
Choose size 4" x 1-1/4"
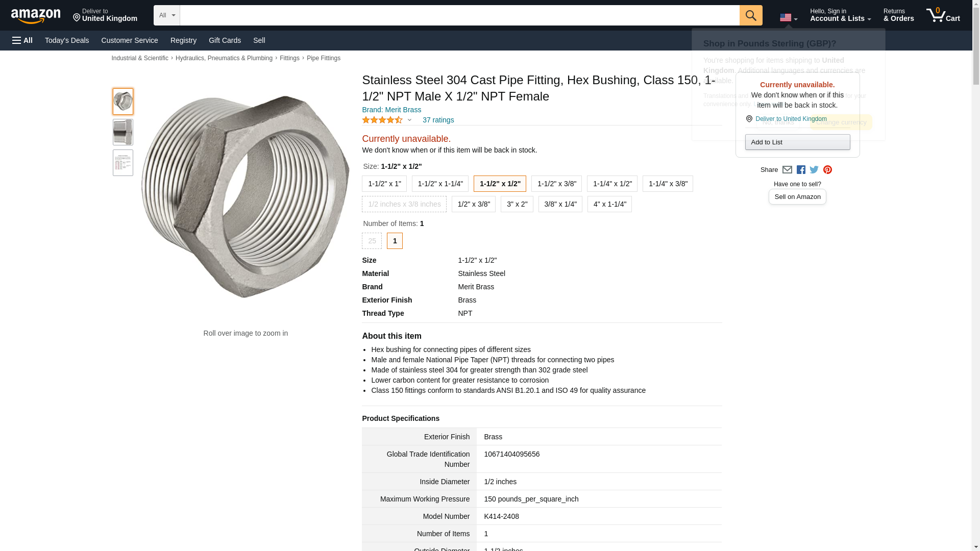(609, 204)
